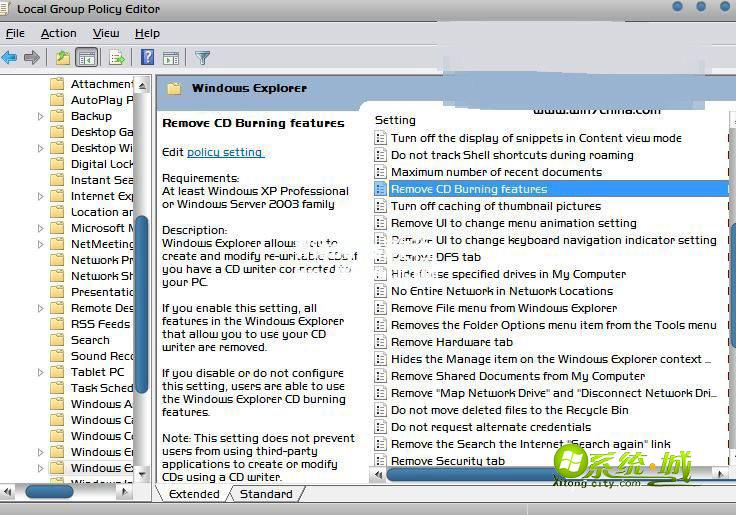Click the 'policy setting' edit link
The height and width of the screenshot is (515, 736).
pyautogui.click(x=225, y=152)
